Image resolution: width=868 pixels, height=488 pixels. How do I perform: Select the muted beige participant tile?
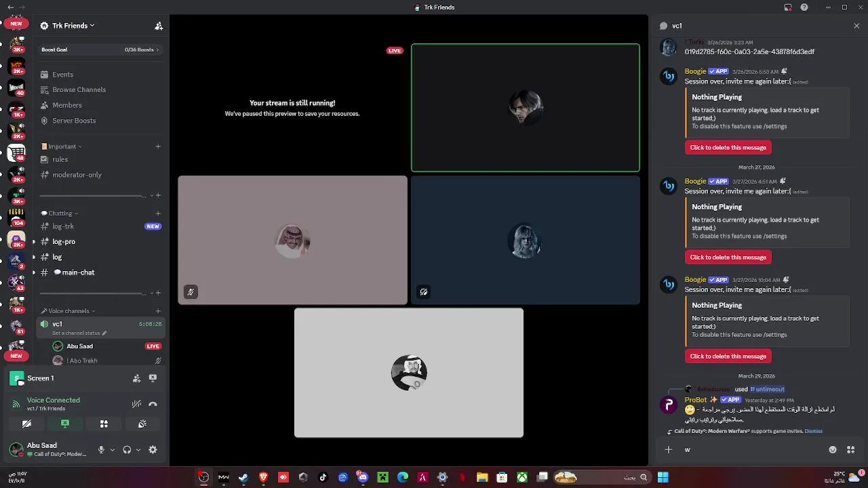tap(293, 240)
